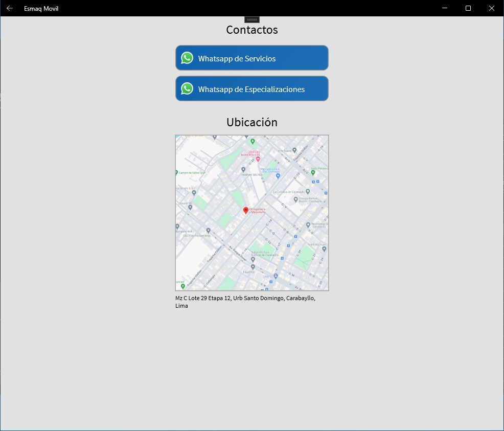The width and height of the screenshot is (504, 431).
Task: Open the location map thumbnail
Action: [251, 213]
